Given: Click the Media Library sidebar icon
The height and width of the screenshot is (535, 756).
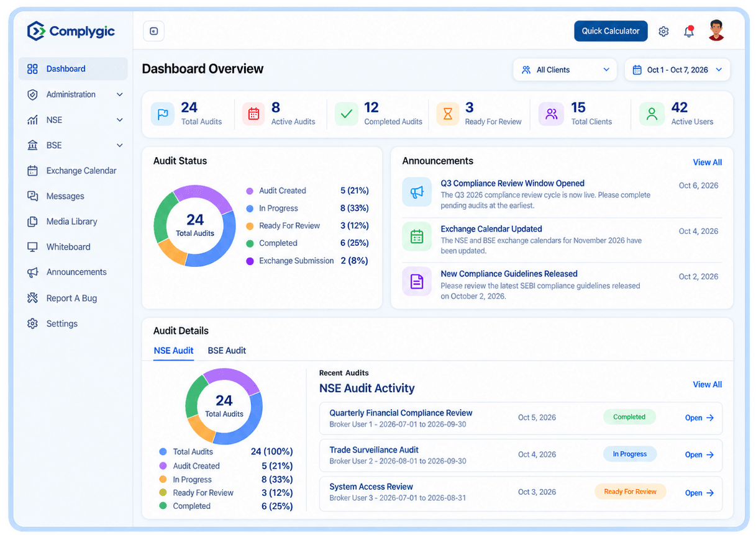Looking at the screenshot, I should (x=33, y=222).
